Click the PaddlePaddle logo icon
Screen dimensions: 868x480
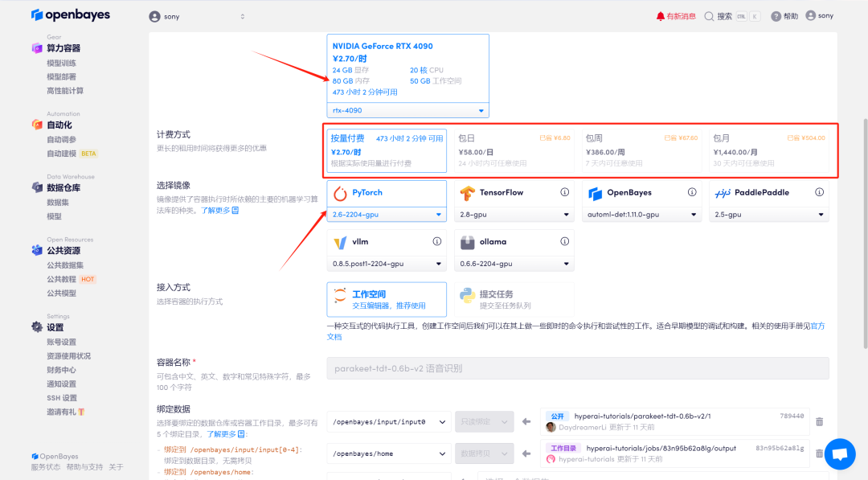723,193
